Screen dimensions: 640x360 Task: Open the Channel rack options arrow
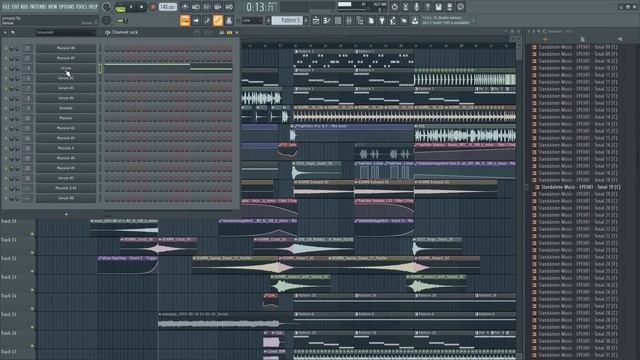coord(5,32)
